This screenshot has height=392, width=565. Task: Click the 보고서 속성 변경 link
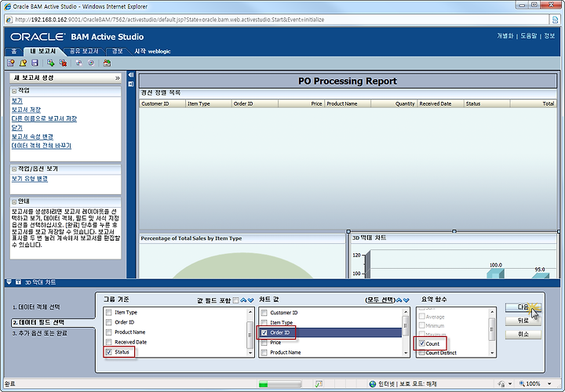[x=32, y=136]
